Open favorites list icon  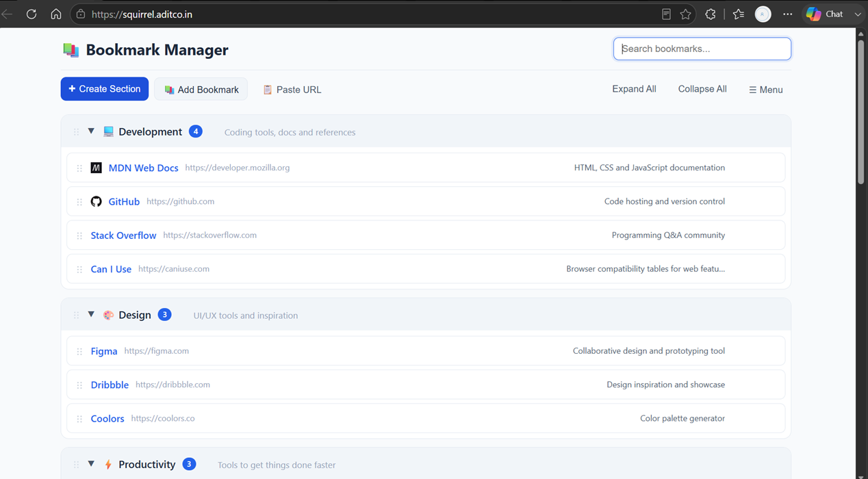tap(738, 14)
